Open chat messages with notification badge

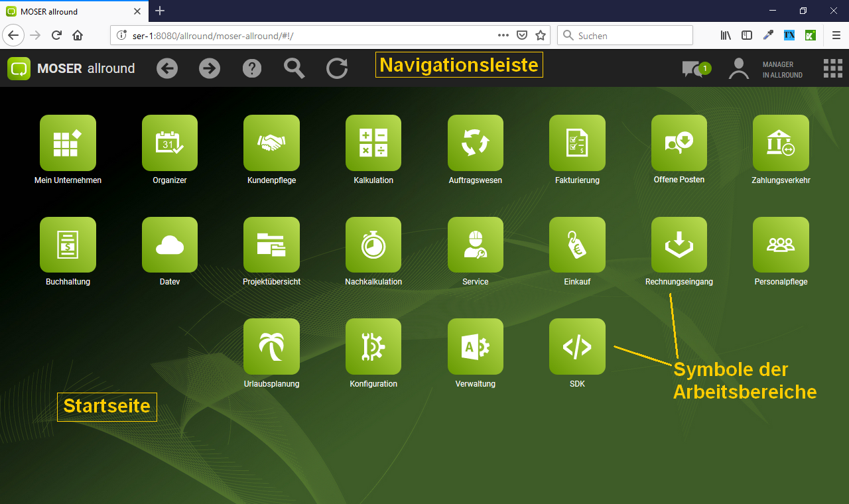click(695, 69)
